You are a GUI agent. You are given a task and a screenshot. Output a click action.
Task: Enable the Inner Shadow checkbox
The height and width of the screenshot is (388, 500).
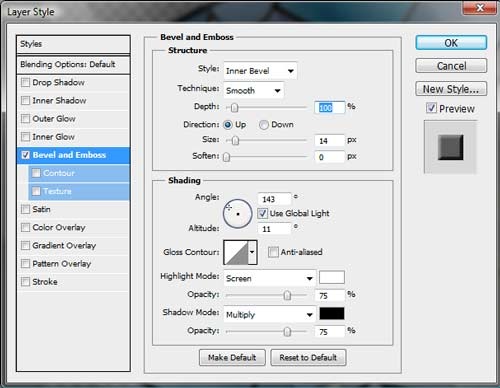pos(25,100)
